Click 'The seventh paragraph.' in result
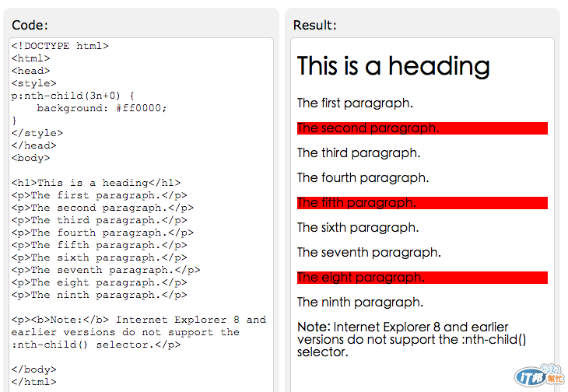Image resolution: width=568 pixels, height=392 pixels. coord(369,253)
